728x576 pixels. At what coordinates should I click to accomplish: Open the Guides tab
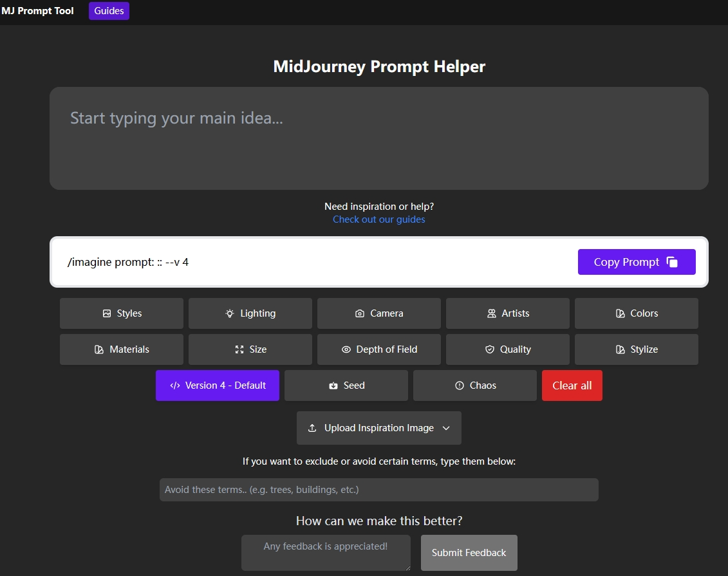[109, 11]
